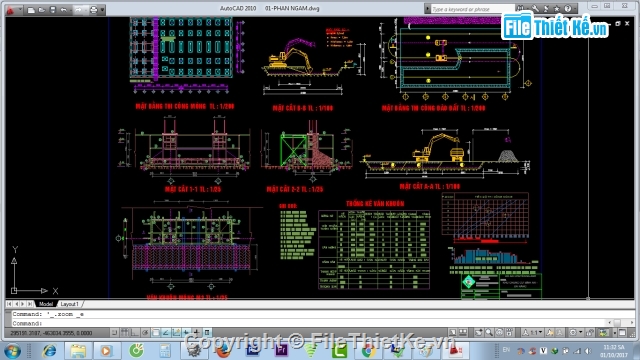This screenshot has width=640, height=360.
Task: Switch to the Layout1 tab
Action: pos(69,304)
